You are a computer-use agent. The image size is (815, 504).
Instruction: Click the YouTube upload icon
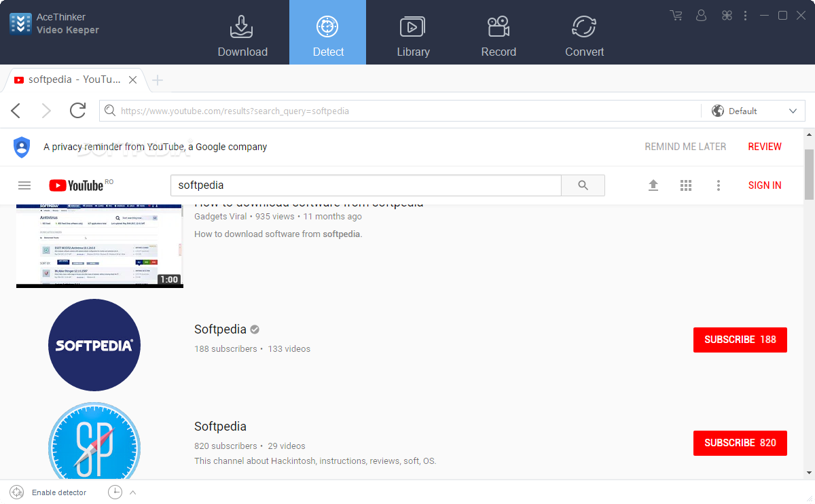coord(653,185)
